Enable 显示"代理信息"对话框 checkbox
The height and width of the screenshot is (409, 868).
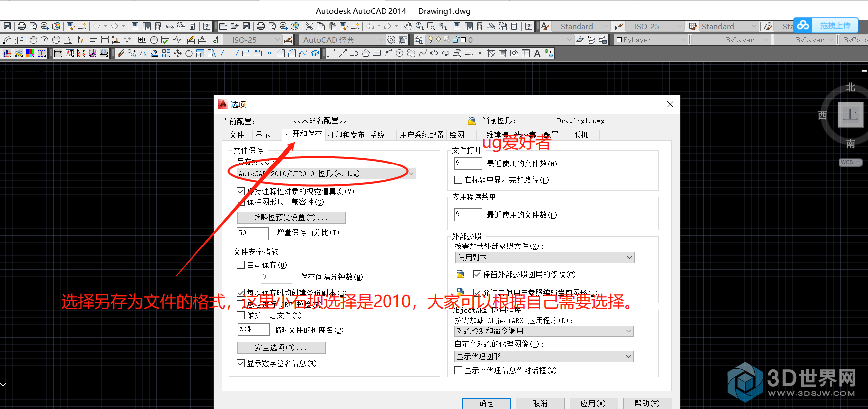pos(458,370)
